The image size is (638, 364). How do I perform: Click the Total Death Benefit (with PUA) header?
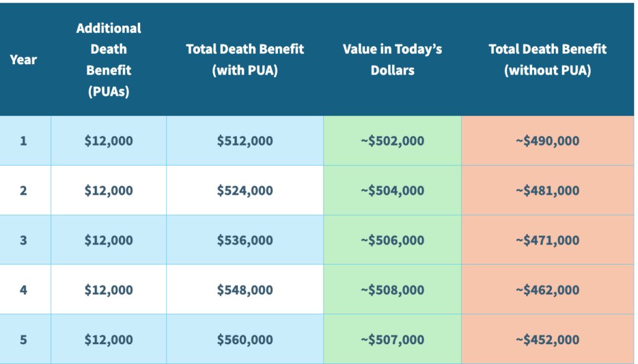[x=245, y=60]
